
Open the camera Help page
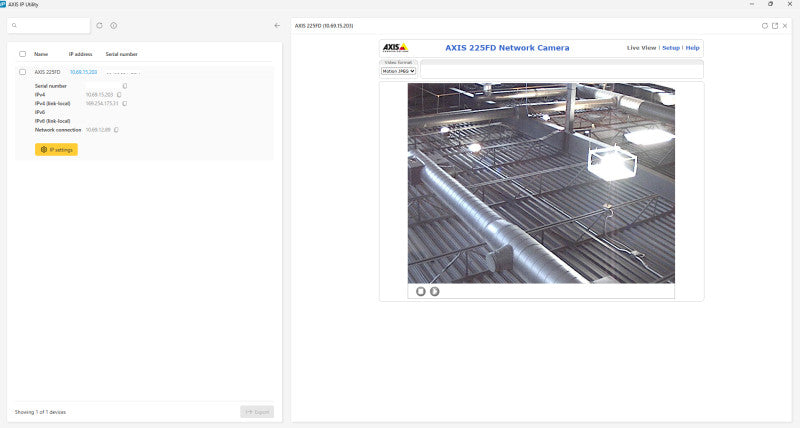692,48
